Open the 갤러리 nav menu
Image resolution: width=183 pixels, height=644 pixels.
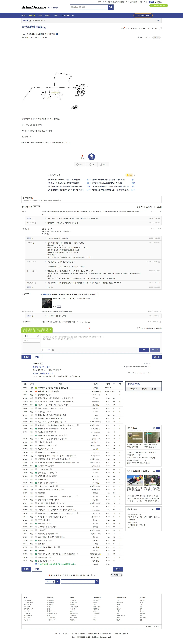click(24, 15)
